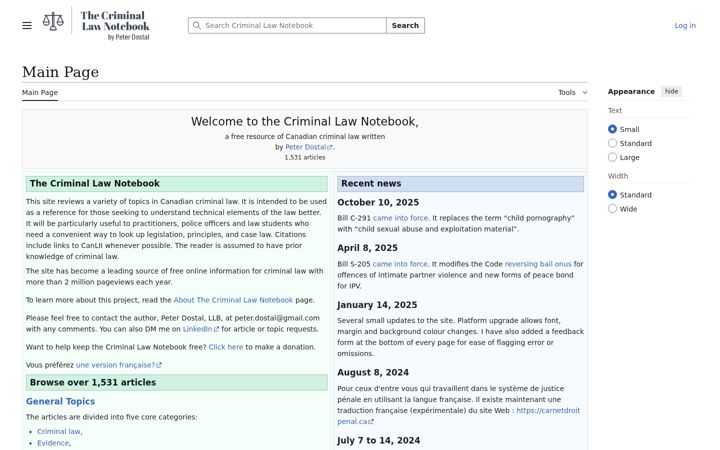Open the Log in link
Image resolution: width=720 pixels, height=450 pixels.
tap(685, 25)
